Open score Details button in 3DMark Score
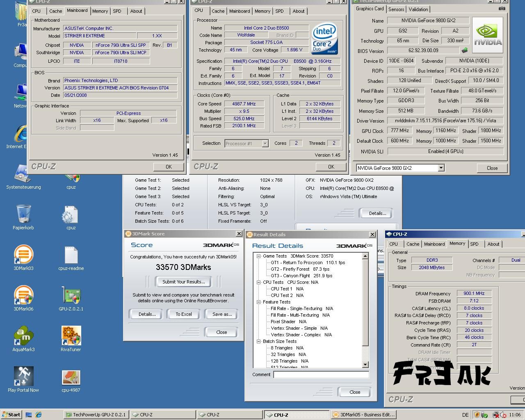Viewport: 525px width, 420px height. tap(147, 314)
